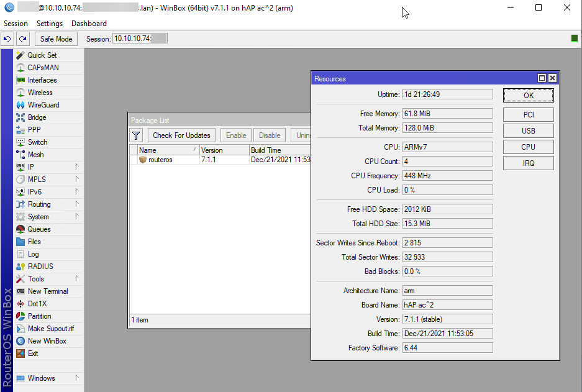The width and height of the screenshot is (582, 392).
Task: Close the Resources window
Action: [552, 78]
